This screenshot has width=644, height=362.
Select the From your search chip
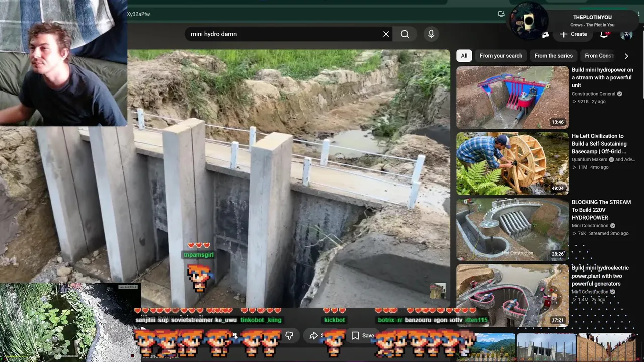pyautogui.click(x=501, y=56)
